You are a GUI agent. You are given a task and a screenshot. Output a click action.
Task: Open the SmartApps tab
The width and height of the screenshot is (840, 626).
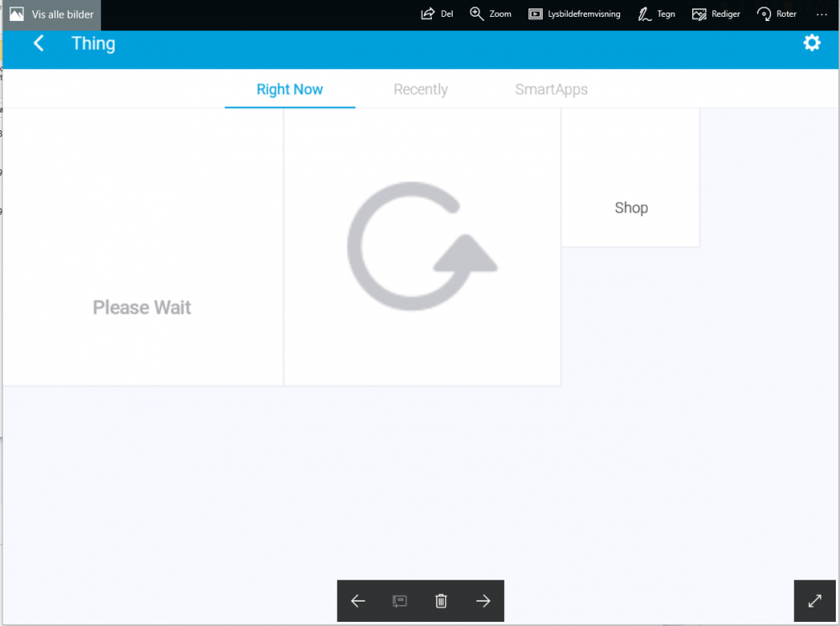[x=551, y=90]
